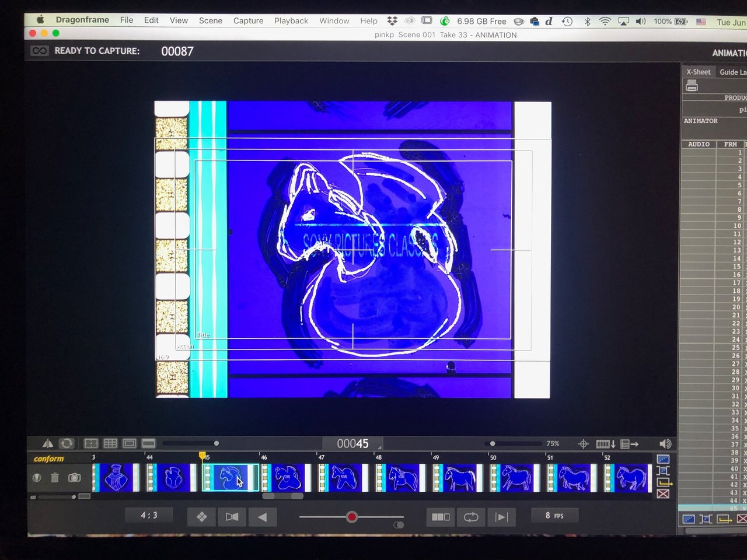
Task: Click the camera capture icon in timeline
Action: click(x=74, y=478)
